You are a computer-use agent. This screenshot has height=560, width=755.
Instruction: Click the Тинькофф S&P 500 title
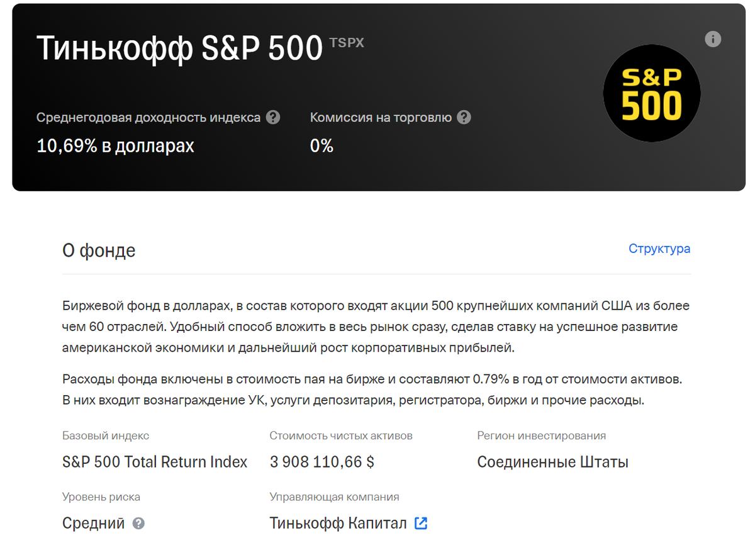click(179, 48)
